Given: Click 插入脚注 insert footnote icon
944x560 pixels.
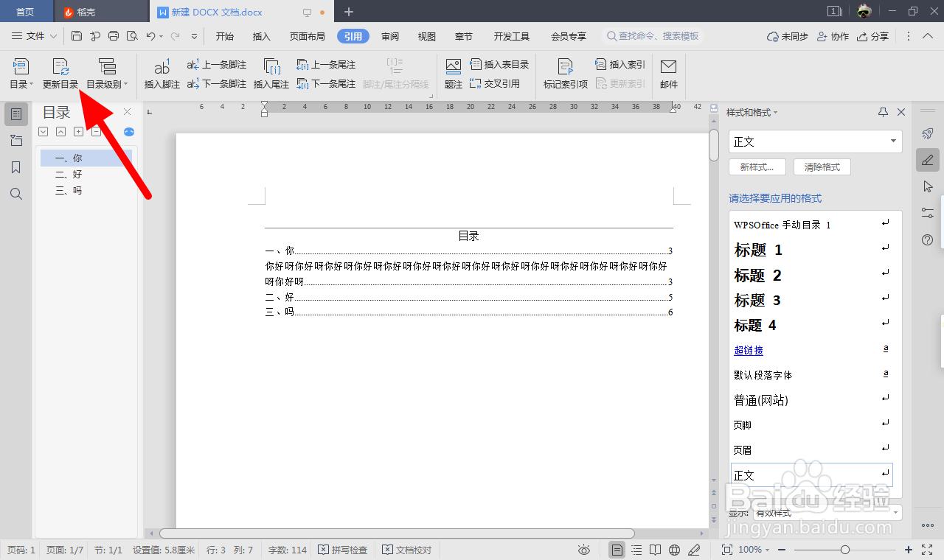Looking at the screenshot, I should pyautogui.click(x=162, y=74).
